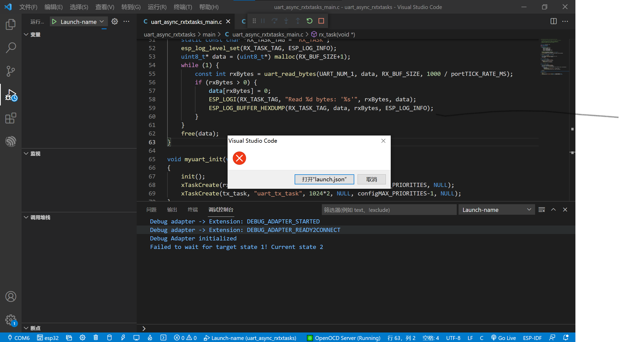This screenshot has height=342, width=644.
Task: Open 'launch.json' configuration file
Action: (324, 179)
